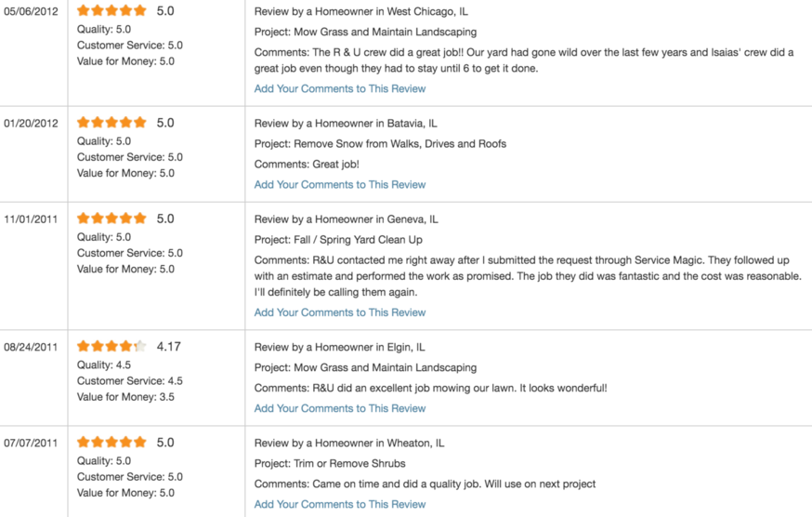Click 'Project: Trim or Remove Shrubs' text
The image size is (812, 517).
point(330,464)
